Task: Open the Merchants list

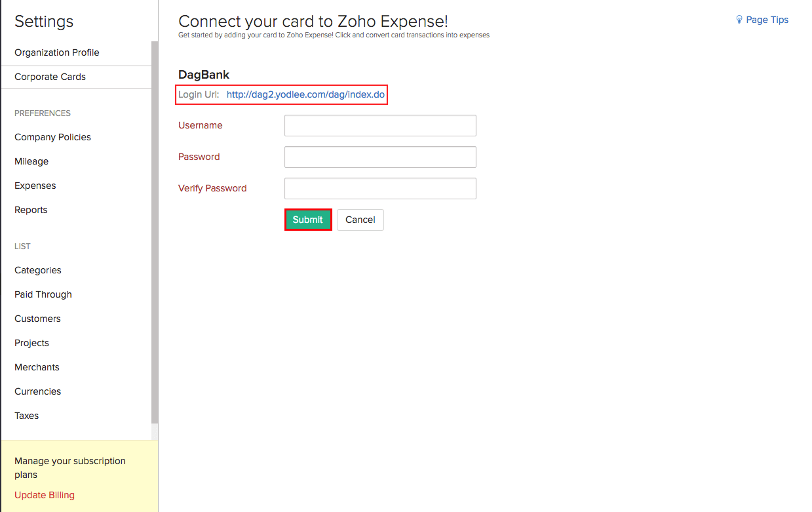Action: 37,367
